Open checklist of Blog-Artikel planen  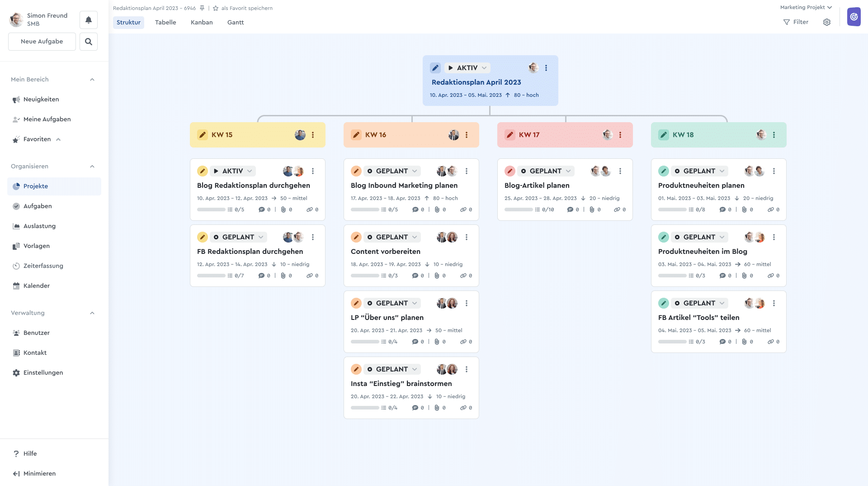(x=545, y=210)
